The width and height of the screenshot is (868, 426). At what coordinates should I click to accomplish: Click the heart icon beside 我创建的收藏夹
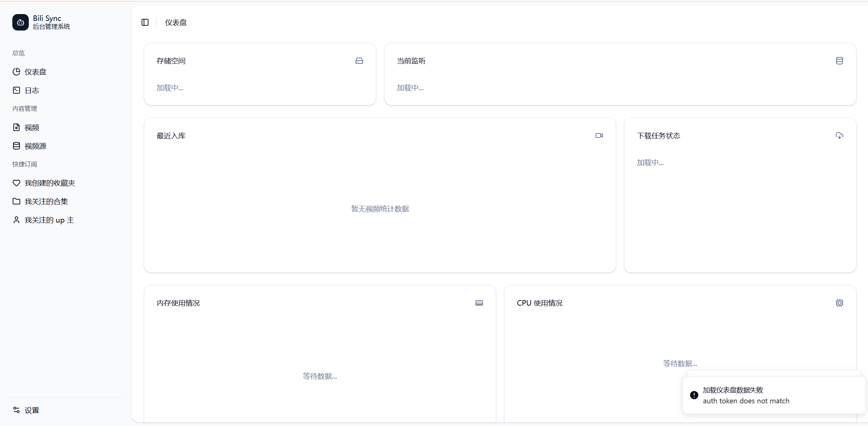tap(16, 183)
